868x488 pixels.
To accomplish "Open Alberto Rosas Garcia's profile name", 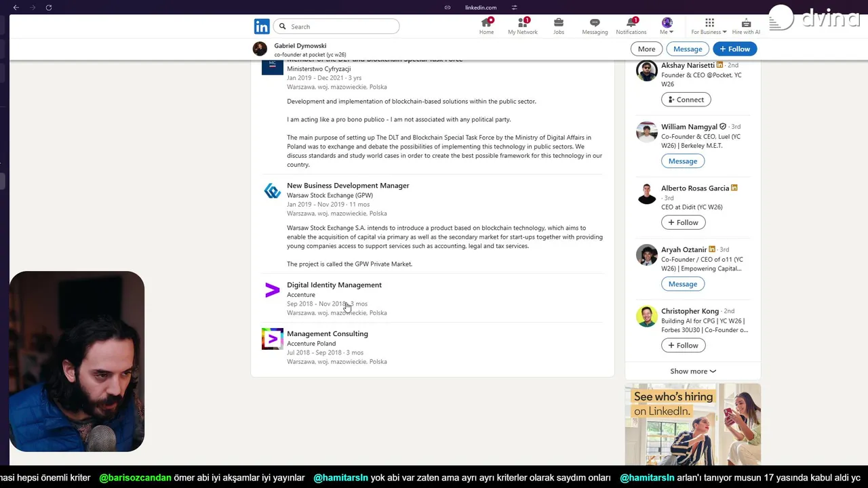I will tap(695, 188).
